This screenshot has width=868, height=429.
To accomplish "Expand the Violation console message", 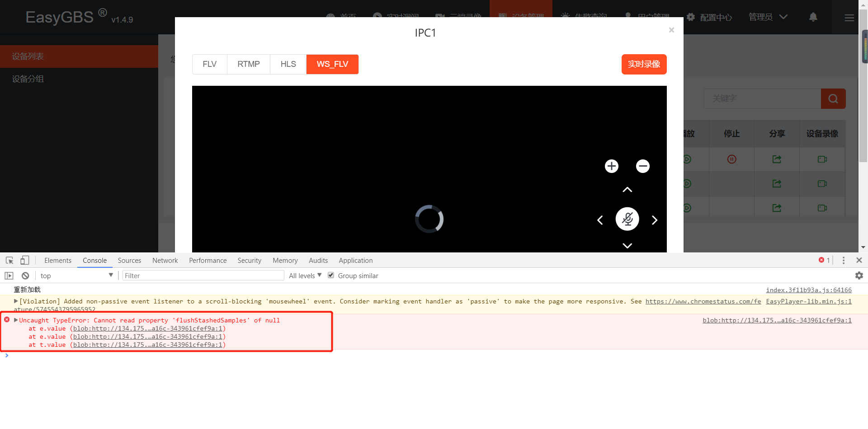I will [x=16, y=301].
